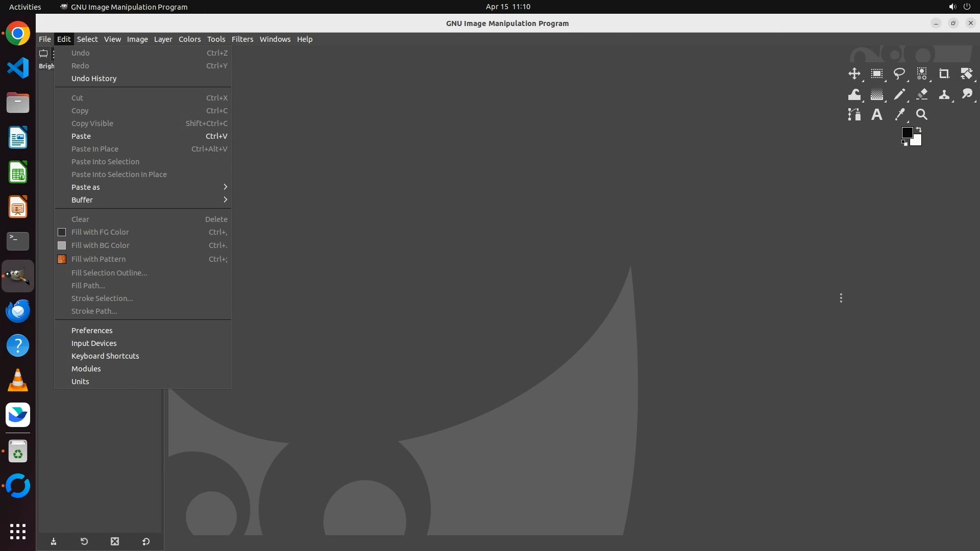Select the Text tool
This screenshot has width=980, height=551.
(x=876, y=115)
